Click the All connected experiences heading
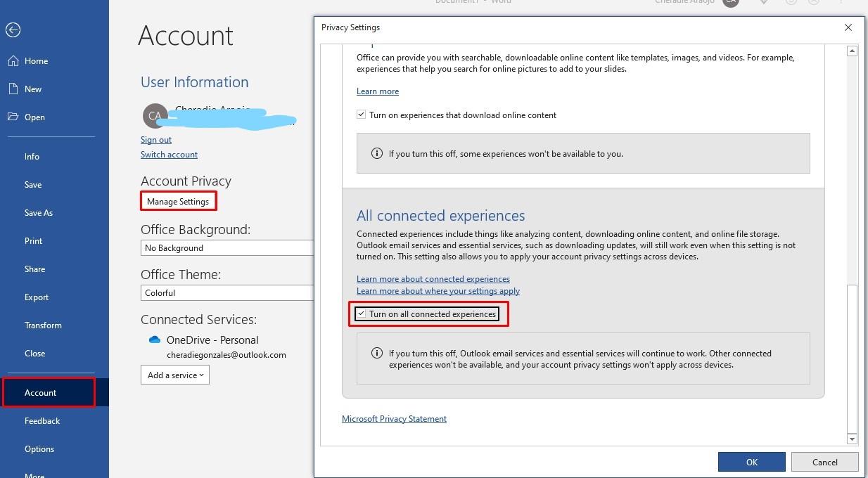 point(441,216)
